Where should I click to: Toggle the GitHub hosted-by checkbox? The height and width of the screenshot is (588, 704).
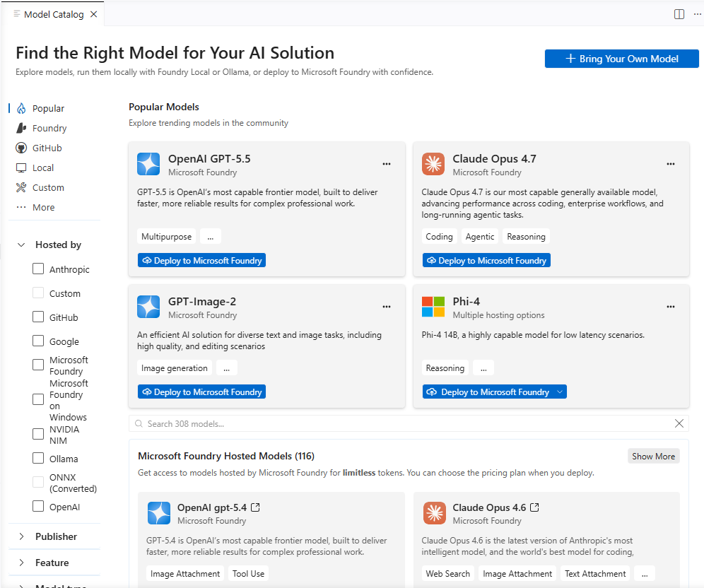click(38, 317)
